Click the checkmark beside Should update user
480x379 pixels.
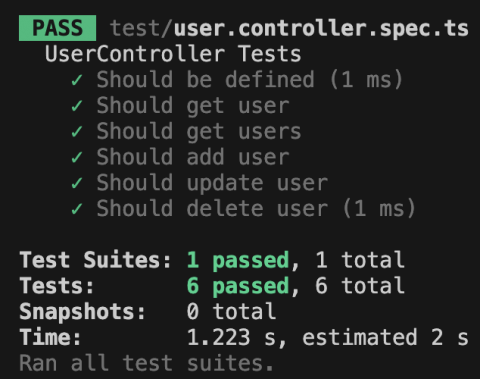click(77, 183)
